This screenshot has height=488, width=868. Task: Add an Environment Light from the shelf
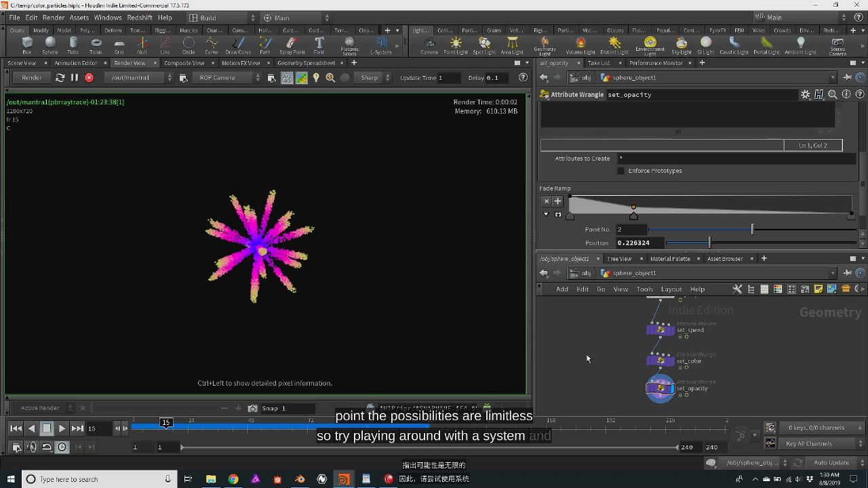[650, 45]
